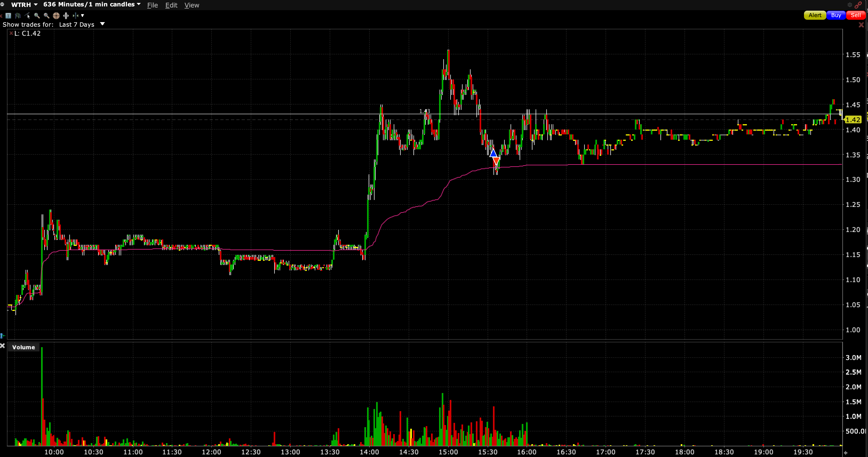
Task: Open the File menu
Action: 152,5
